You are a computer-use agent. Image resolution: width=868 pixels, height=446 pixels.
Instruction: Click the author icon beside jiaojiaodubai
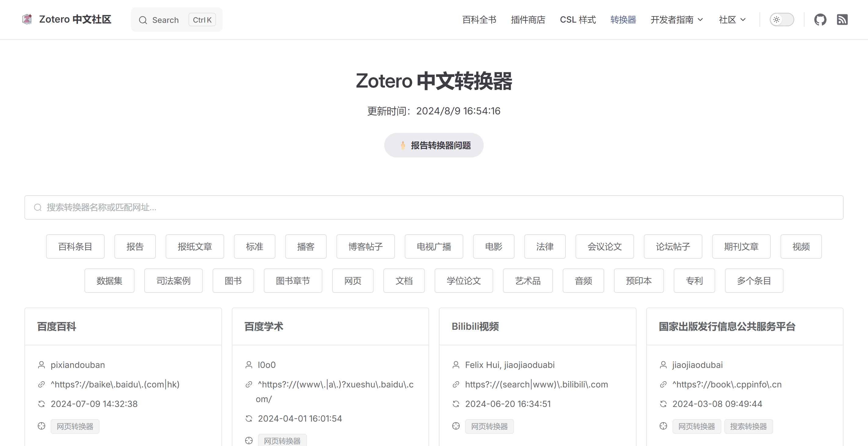point(663,365)
